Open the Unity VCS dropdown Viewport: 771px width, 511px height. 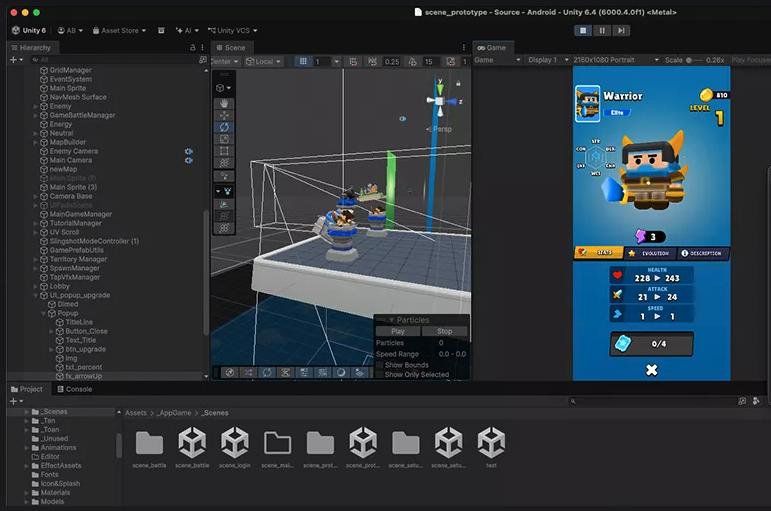[233, 30]
